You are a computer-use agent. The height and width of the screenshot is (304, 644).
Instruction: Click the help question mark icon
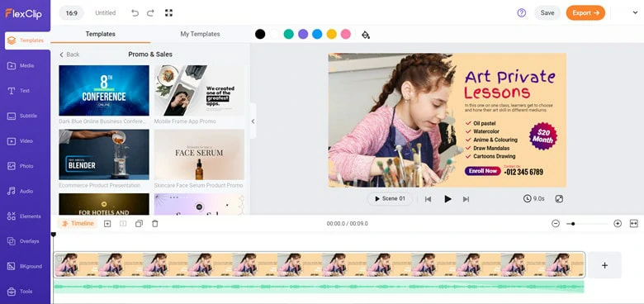[x=522, y=12]
